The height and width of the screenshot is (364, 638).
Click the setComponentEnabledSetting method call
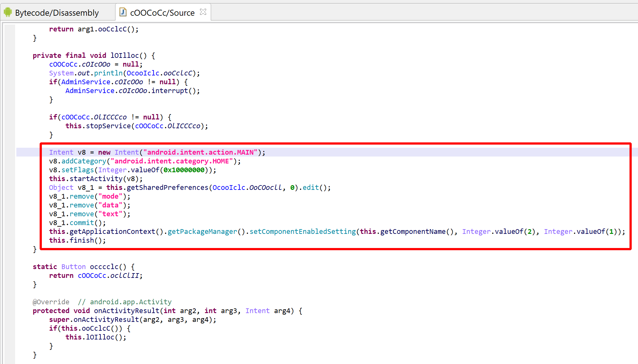click(x=302, y=232)
